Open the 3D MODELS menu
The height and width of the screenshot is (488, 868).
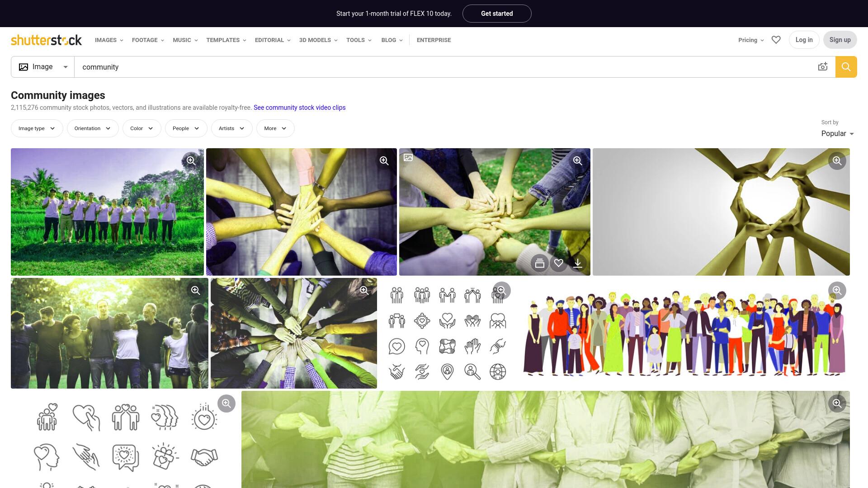click(x=318, y=40)
